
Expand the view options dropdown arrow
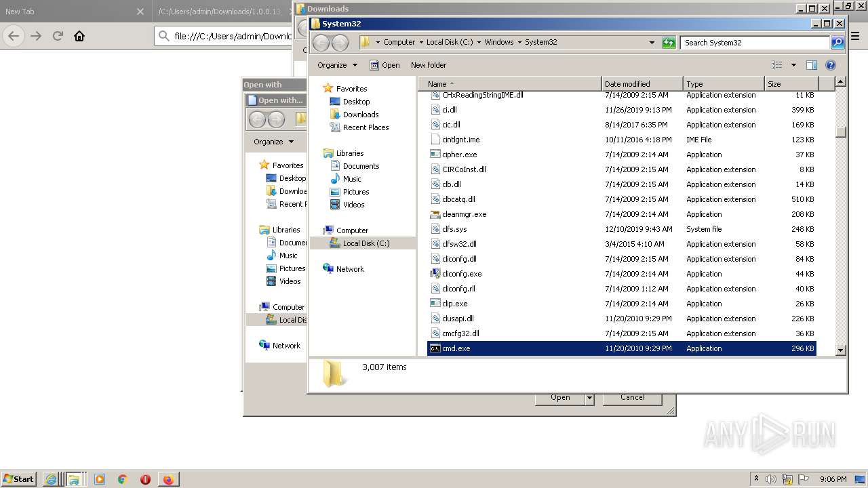tap(793, 65)
